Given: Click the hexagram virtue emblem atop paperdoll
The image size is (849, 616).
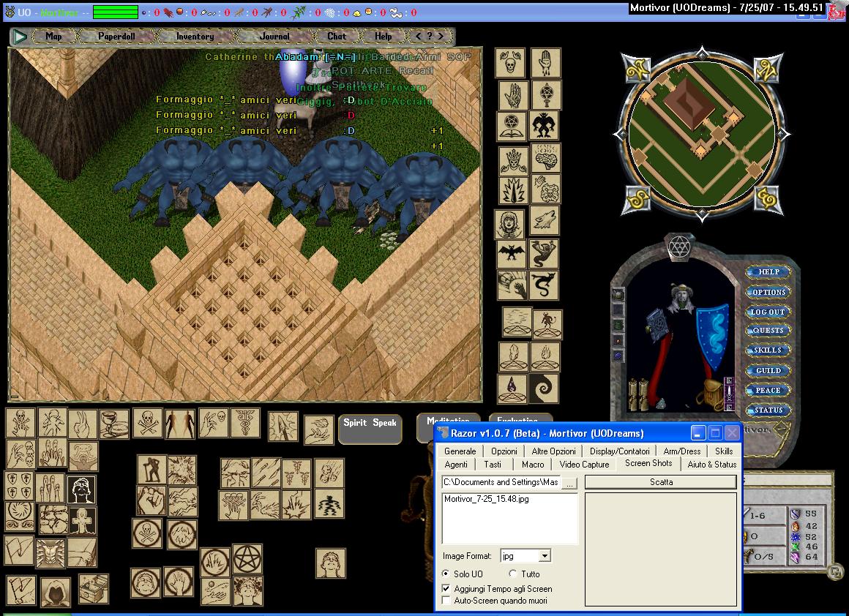Looking at the screenshot, I should coord(679,247).
